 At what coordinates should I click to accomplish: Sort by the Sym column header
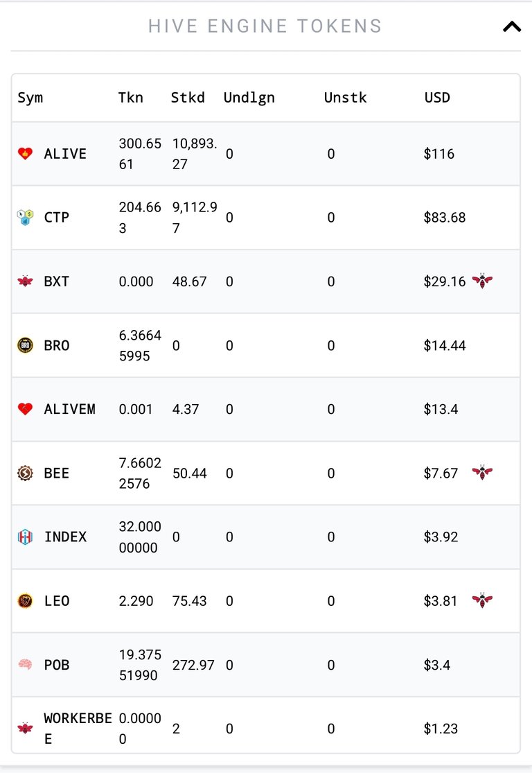coord(30,98)
